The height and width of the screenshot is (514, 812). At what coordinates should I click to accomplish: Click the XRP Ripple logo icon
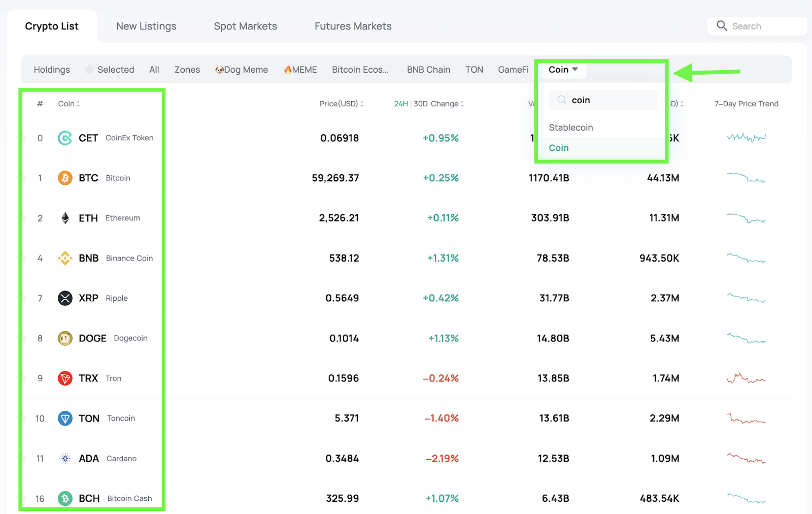click(65, 298)
